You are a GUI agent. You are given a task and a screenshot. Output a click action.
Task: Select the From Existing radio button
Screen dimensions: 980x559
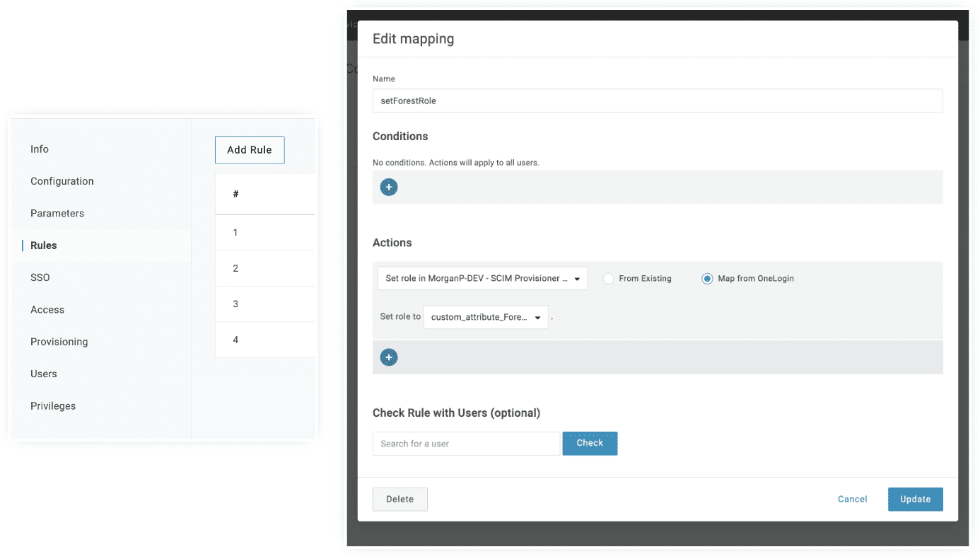[x=608, y=279]
